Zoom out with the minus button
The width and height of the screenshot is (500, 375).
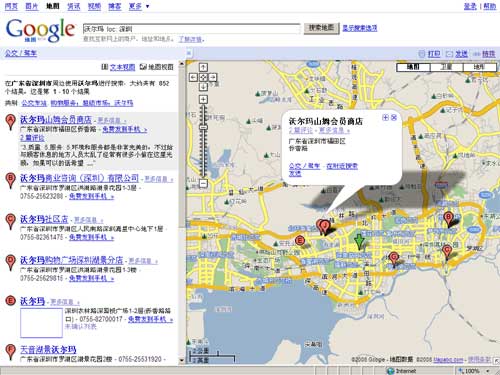point(203,183)
